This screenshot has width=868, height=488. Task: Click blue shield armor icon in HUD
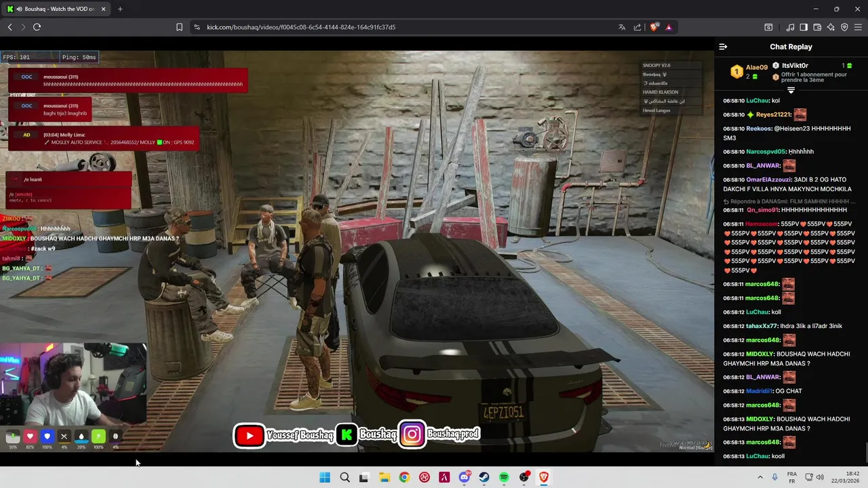47,436
